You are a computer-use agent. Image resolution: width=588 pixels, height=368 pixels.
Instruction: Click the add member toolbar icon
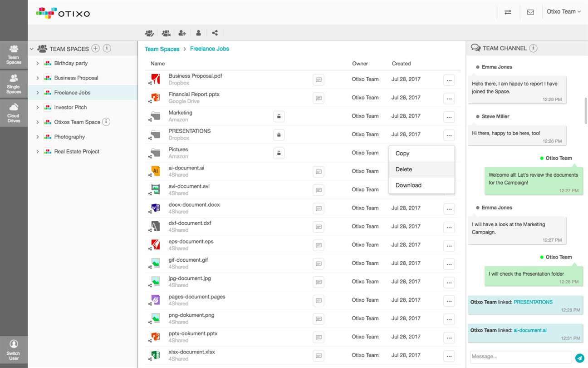coord(182,33)
